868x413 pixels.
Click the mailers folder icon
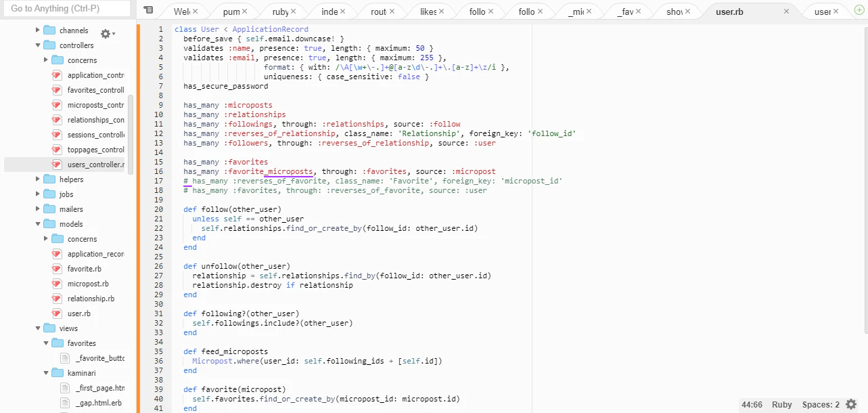point(49,209)
